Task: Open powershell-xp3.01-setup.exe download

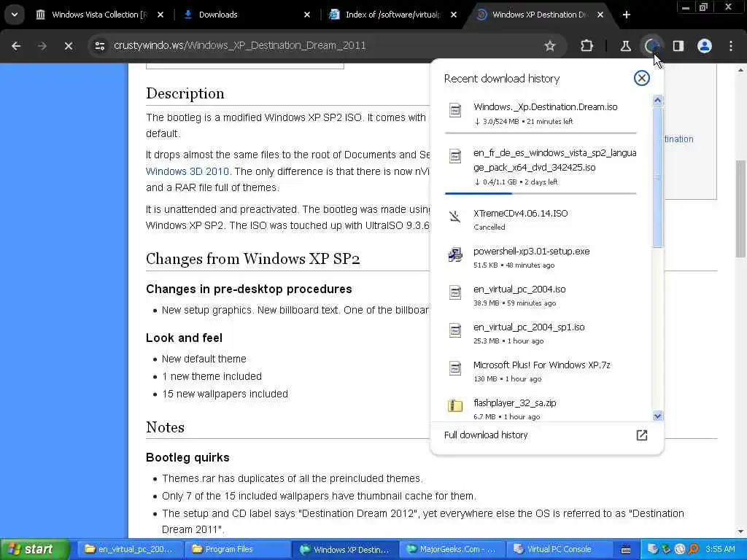Action: pos(541,257)
